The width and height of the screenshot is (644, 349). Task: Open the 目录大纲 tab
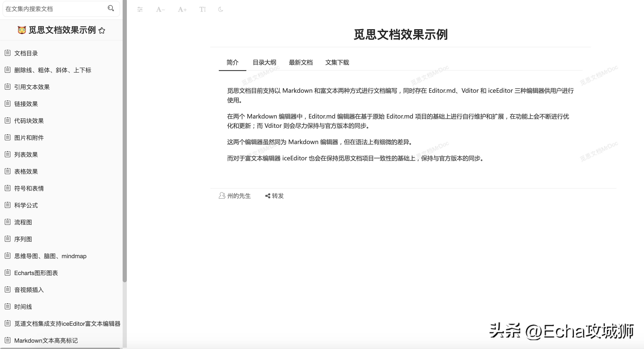click(264, 63)
